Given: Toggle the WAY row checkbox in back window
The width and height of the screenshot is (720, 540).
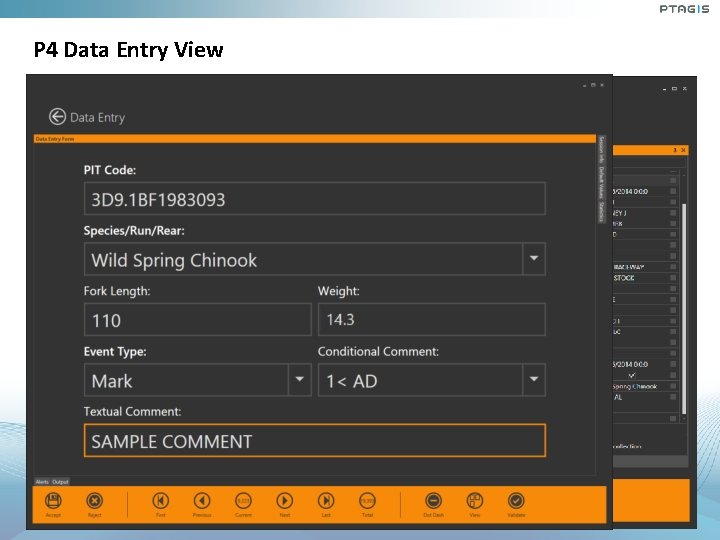Looking at the screenshot, I should click(673, 267).
